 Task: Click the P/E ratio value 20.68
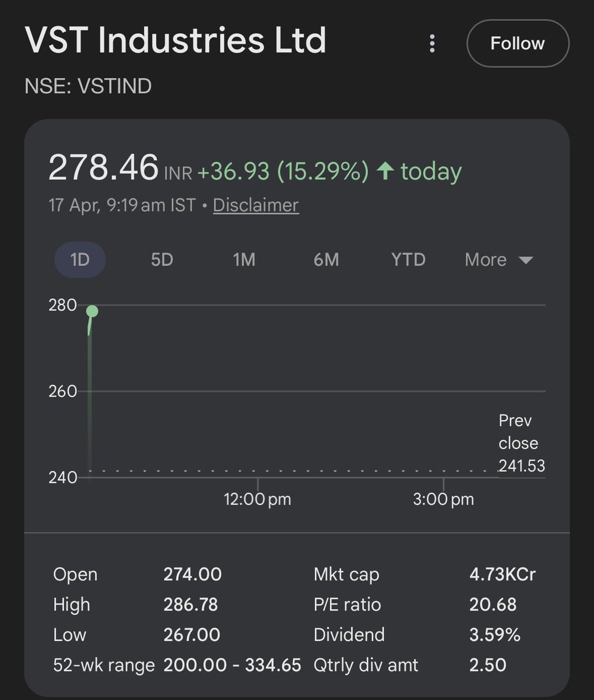coord(493,605)
